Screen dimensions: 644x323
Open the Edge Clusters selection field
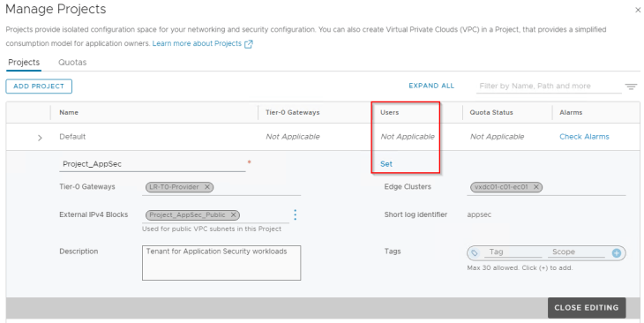[546, 187]
